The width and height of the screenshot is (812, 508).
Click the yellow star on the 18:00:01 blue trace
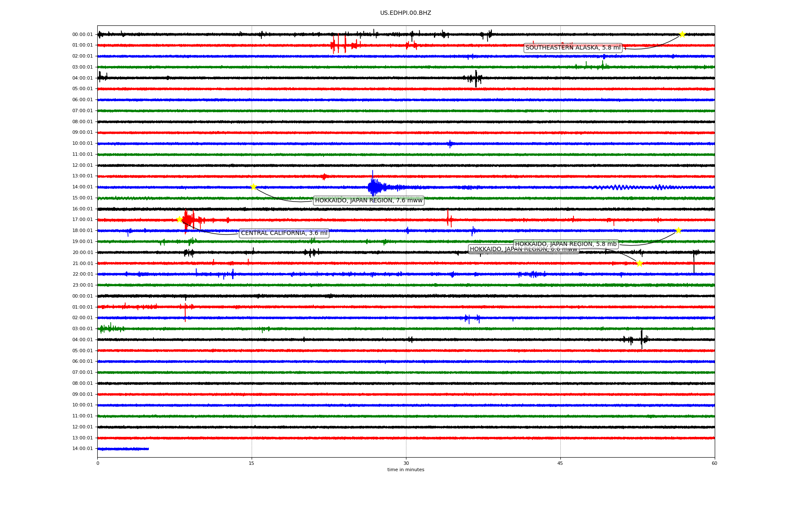tap(678, 230)
